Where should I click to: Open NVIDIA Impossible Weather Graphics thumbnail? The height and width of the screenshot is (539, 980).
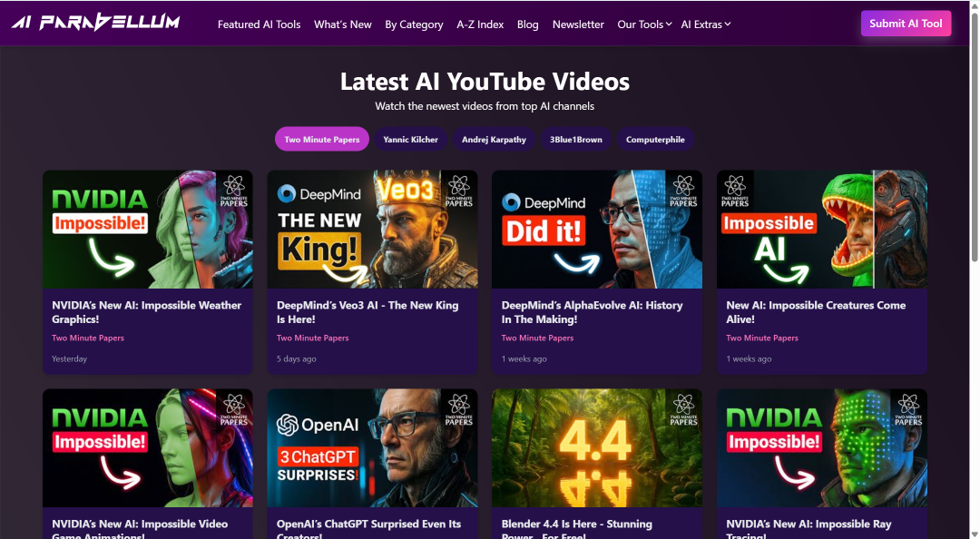tap(148, 229)
